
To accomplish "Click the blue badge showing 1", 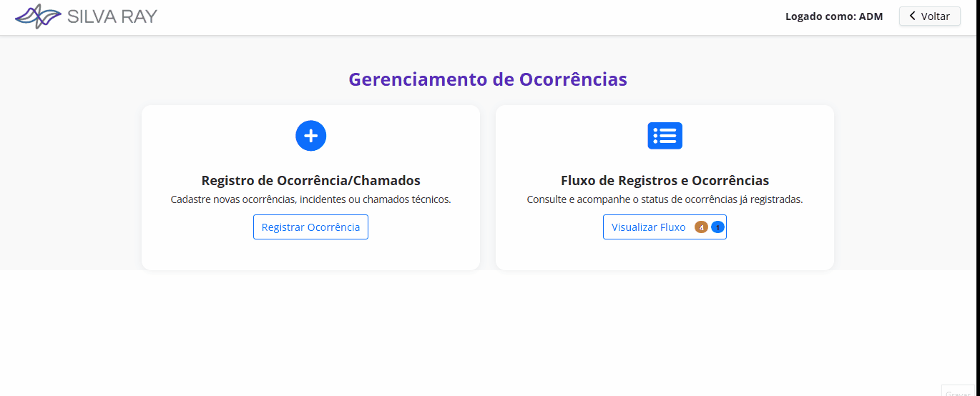I will (x=717, y=227).
